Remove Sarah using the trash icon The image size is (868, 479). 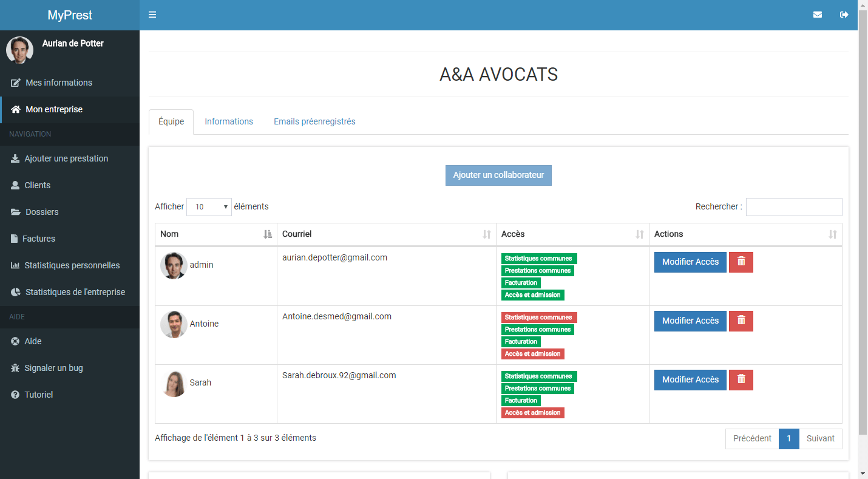pos(741,380)
